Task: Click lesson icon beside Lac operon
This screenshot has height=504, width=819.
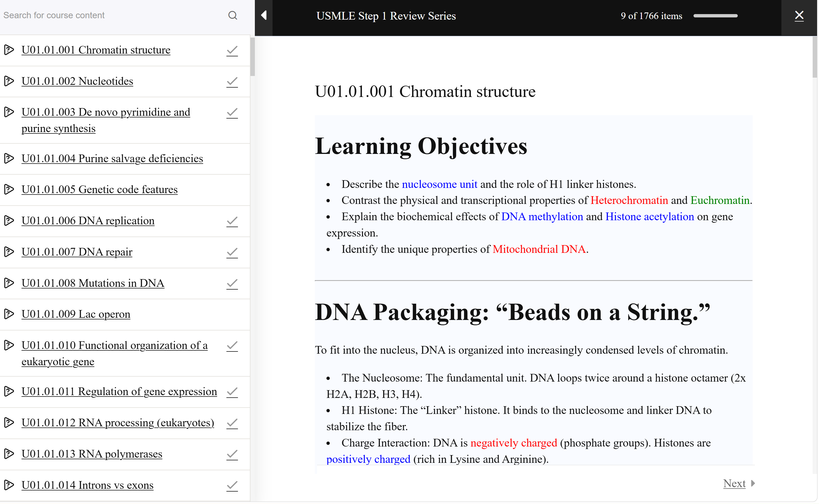Action: coord(9,314)
